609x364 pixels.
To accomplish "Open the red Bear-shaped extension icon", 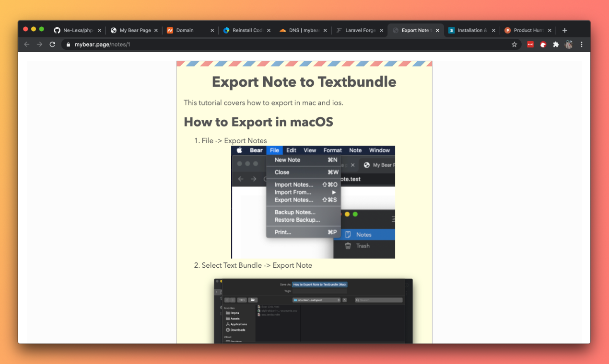I will click(x=543, y=45).
